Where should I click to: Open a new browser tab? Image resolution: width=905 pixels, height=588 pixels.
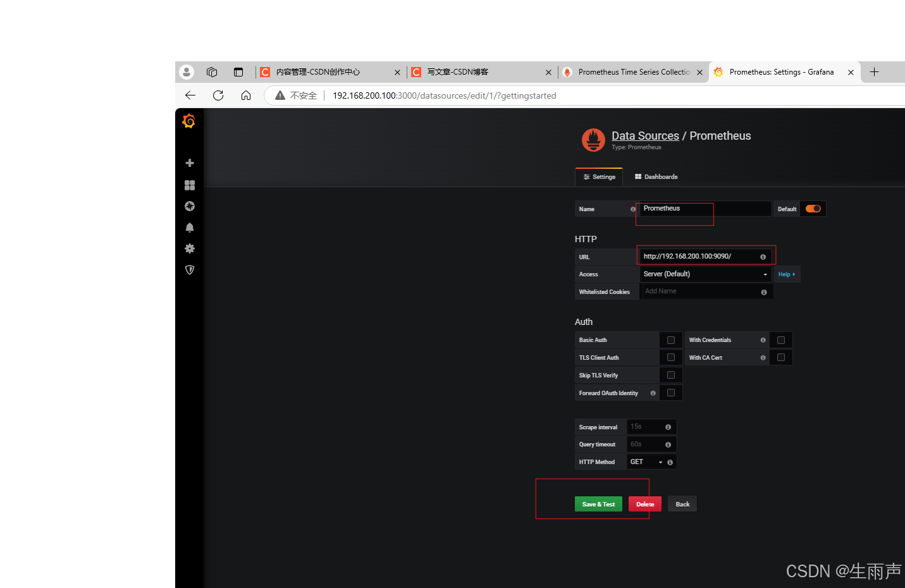coord(874,72)
